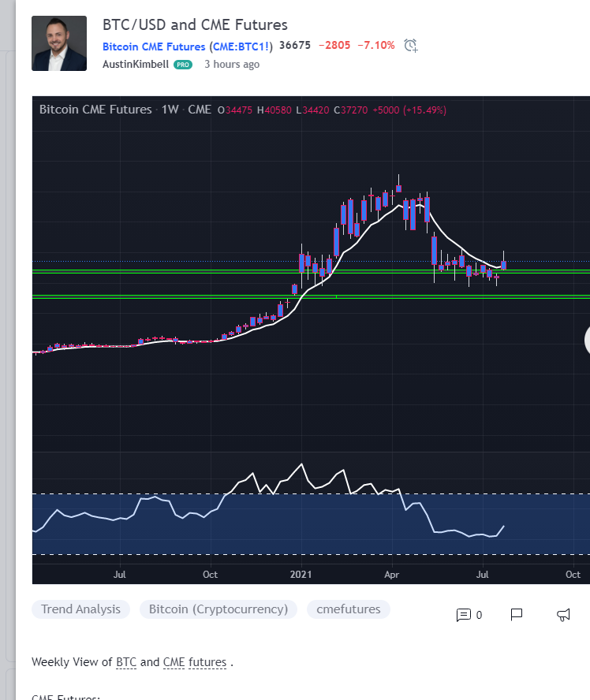Screen dimensions: 590x700
Task: Click the chart high value H40580
Action: pos(274,110)
